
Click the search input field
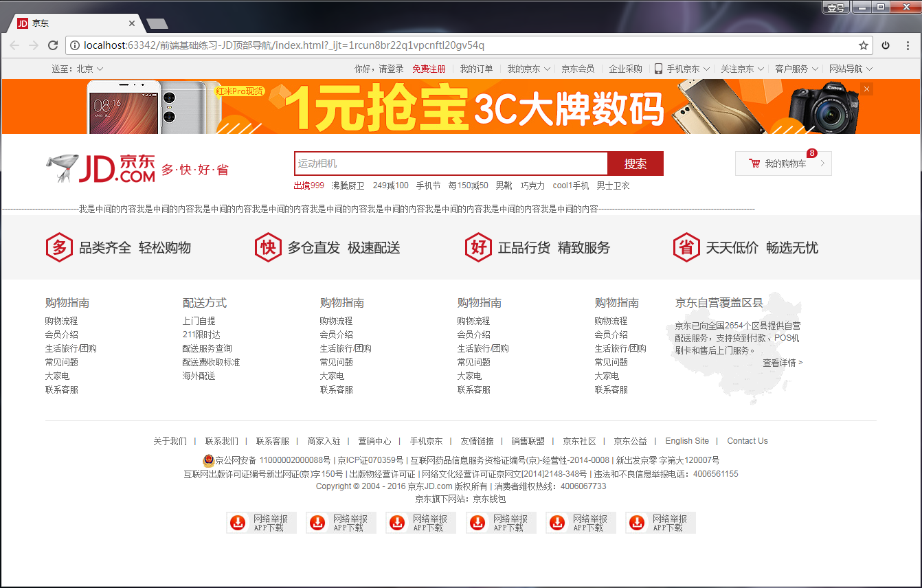coord(451,163)
